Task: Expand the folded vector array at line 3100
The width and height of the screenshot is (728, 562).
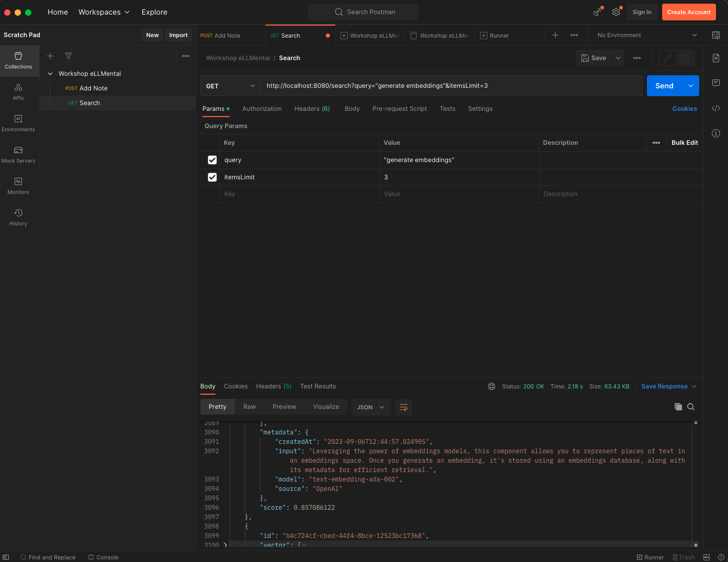Action: [225, 544]
